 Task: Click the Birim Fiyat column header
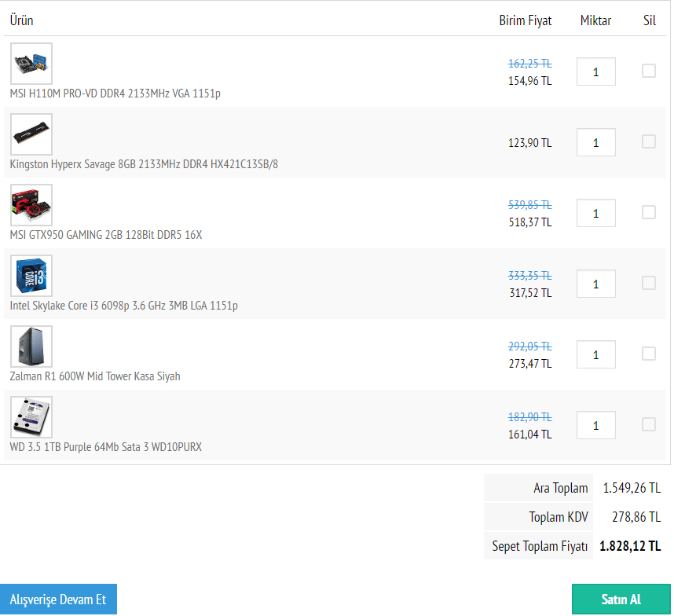526,20
